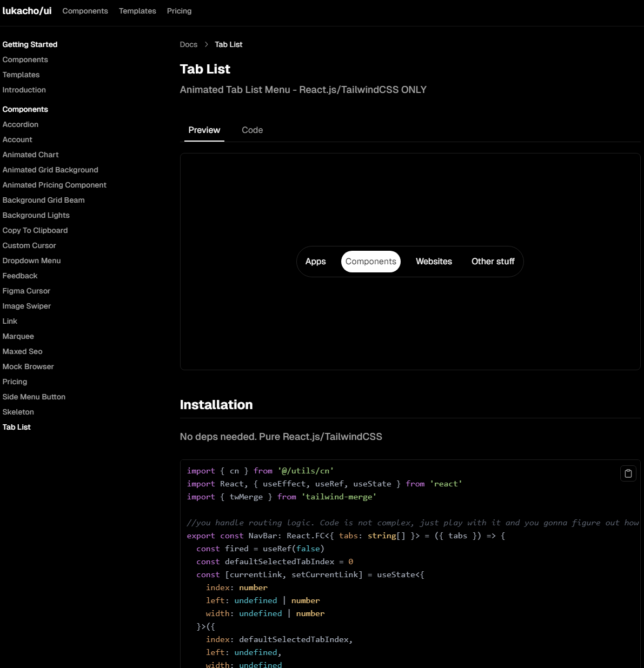Click the 'const defaultSelectedTabIndex = 0' code line
This screenshot has height=668, width=644.
coord(275,562)
